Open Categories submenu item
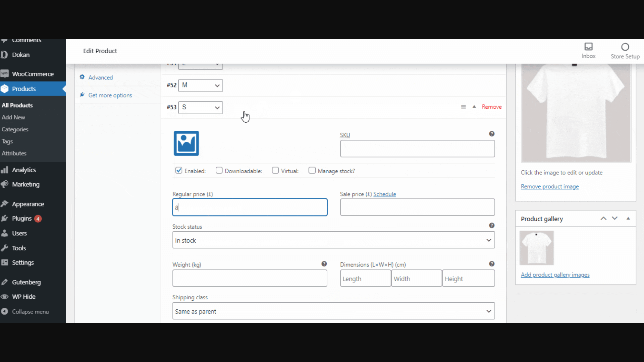Image resolution: width=644 pixels, height=362 pixels. (15, 129)
